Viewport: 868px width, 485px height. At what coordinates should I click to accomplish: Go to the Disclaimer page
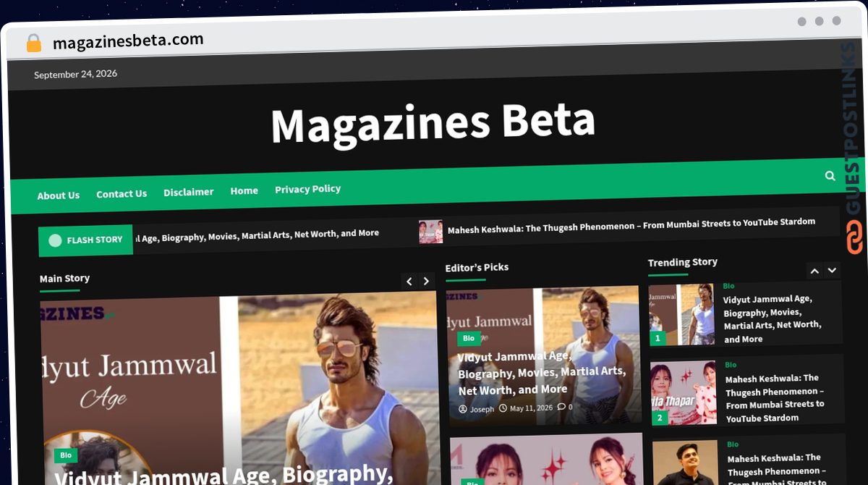click(189, 192)
